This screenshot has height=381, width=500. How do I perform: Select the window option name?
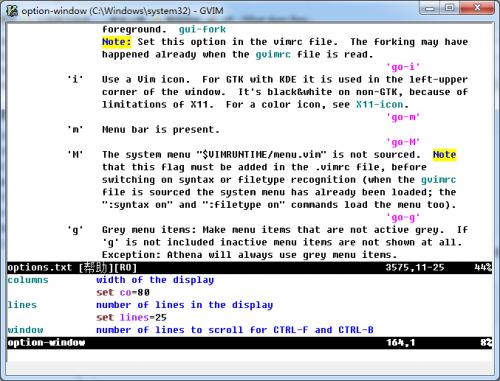pos(25,330)
